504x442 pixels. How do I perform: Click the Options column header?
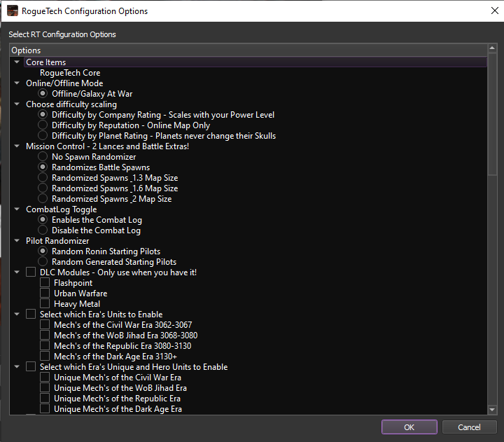point(248,50)
